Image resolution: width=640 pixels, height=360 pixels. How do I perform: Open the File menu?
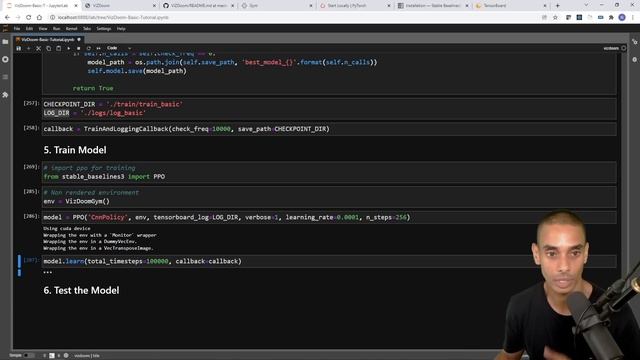pyautogui.click(x=17, y=29)
